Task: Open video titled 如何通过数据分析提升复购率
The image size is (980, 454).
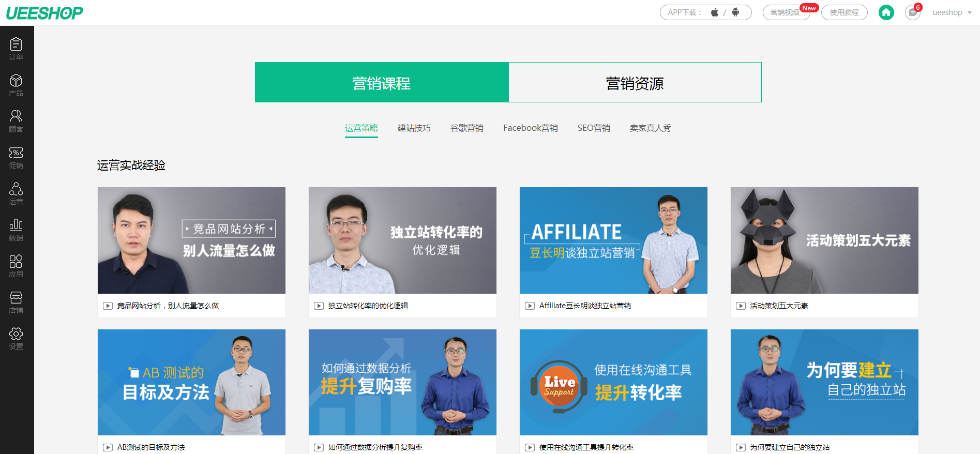Action: pyautogui.click(x=375, y=447)
